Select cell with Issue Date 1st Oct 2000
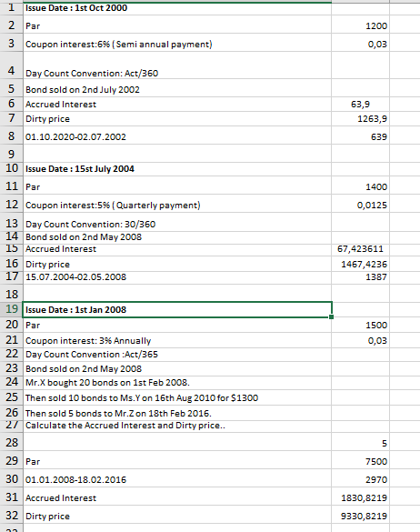This screenshot has width=420, height=532. tap(177, 8)
